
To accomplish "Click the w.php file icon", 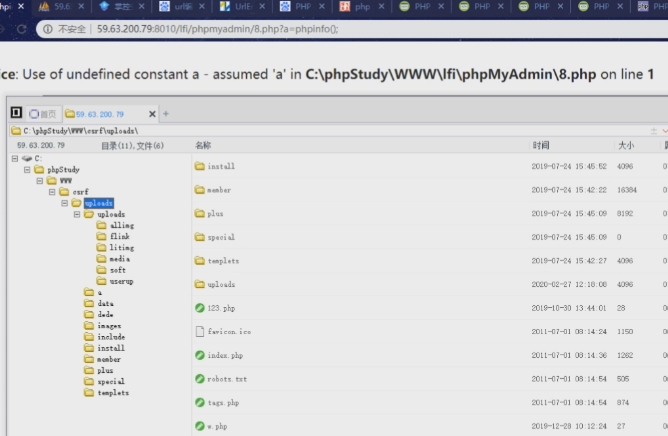I will tap(200, 426).
